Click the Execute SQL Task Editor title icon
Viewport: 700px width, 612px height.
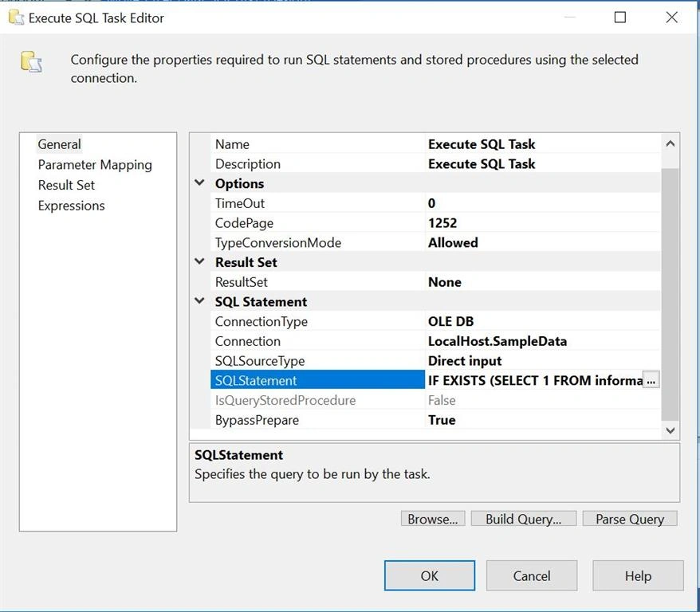[17, 18]
